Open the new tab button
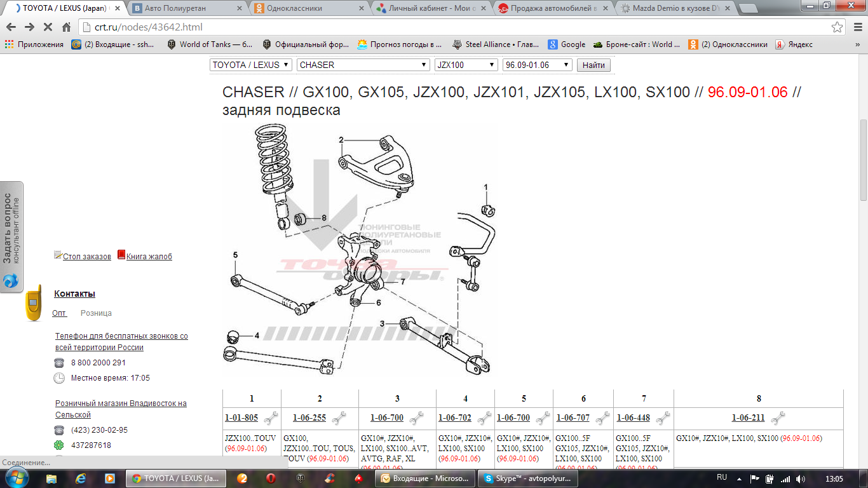The width and height of the screenshot is (868, 488). (748, 8)
